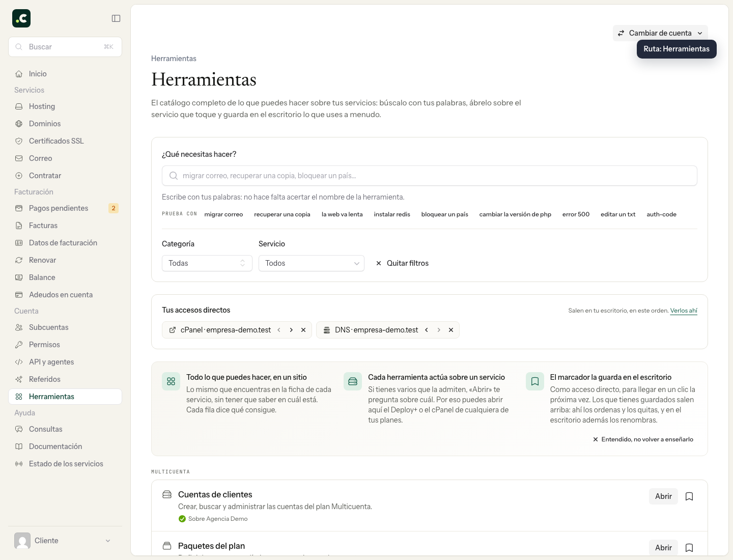This screenshot has height=560, width=733.
Task: Follow the Verlos ahí link
Action: 684,311
